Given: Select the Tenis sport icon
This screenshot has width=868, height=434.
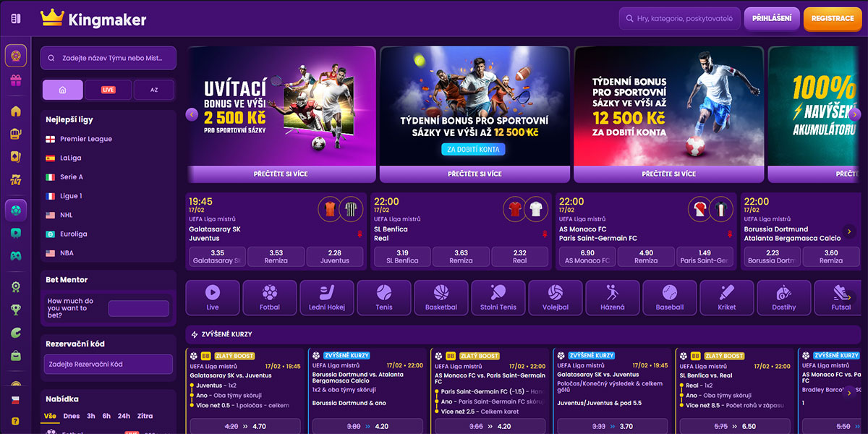Looking at the screenshot, I should pyautogui.click(x=383, y=297).
